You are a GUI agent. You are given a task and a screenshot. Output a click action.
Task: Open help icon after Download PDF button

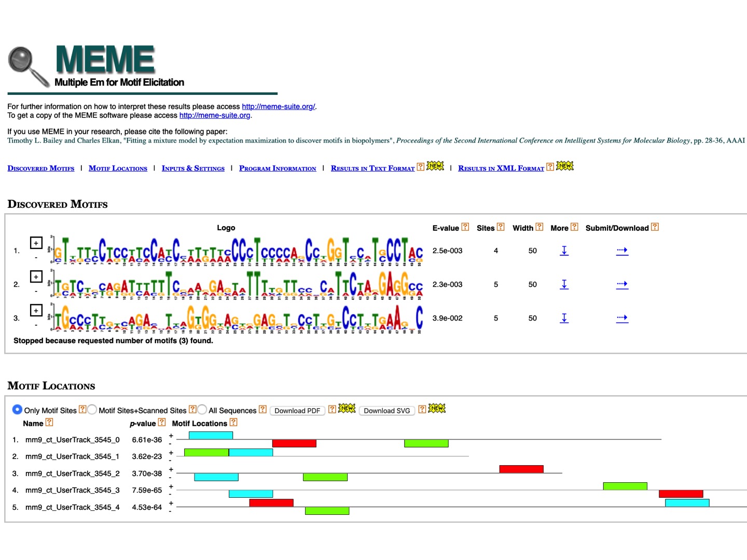[x=332, y=410]
